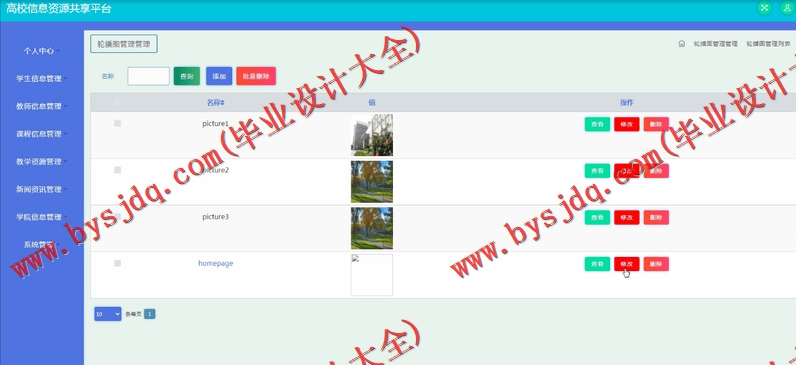Image resolution: width=796 pixels, height=365 pixels.
Task: Click the green 查询 search button
Action: (187, 76)
